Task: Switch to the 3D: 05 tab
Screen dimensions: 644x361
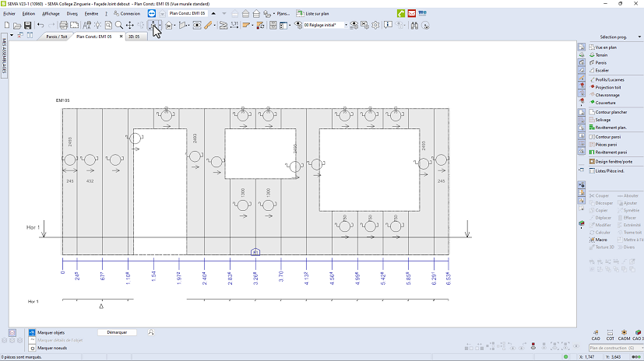Action: 134,37
